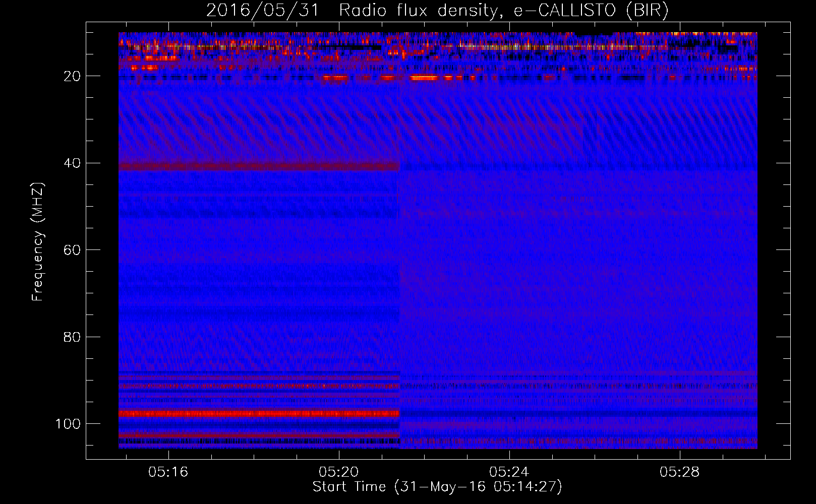This screenshot has height=504, width=816.
Task: Click the 05:16 time tick label
Action: pyautogui.click(x=168, y=472)
